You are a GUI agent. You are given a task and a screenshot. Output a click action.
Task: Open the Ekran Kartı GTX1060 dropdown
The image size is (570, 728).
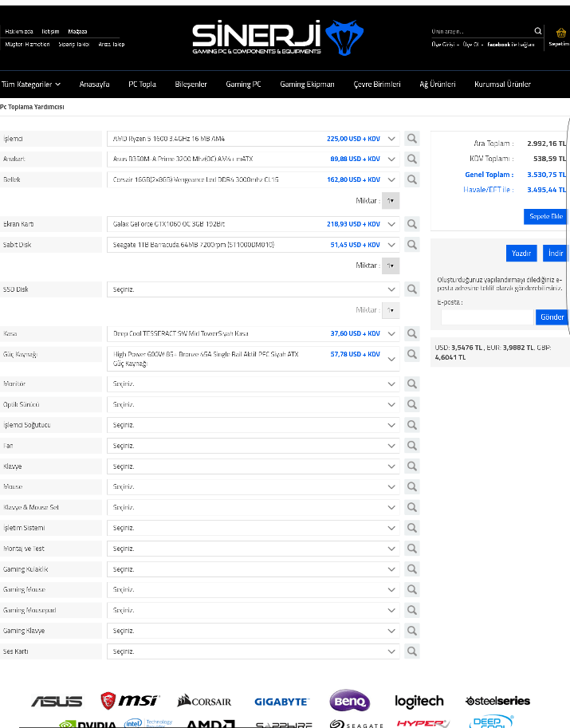point(253,224)
